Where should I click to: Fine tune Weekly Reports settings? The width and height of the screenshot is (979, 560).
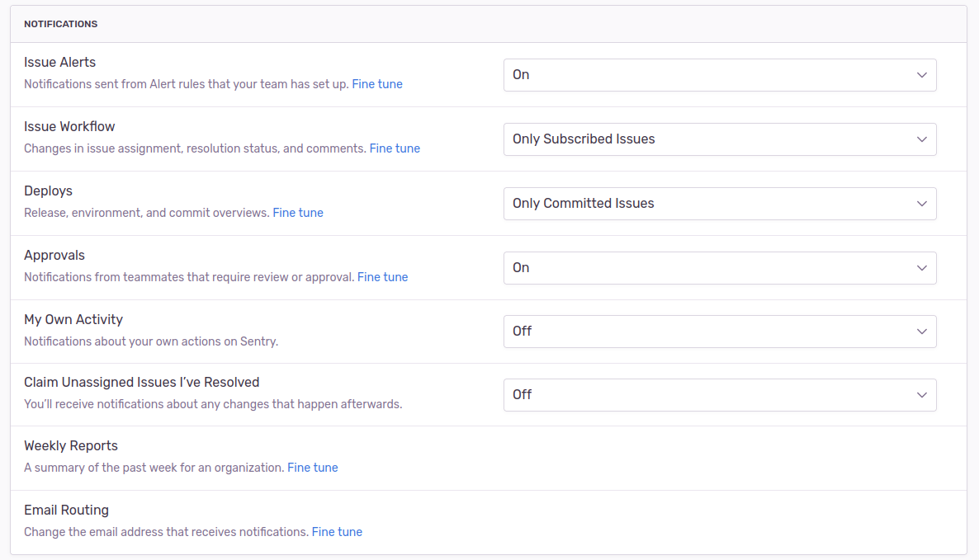click(x=313, y=467)
